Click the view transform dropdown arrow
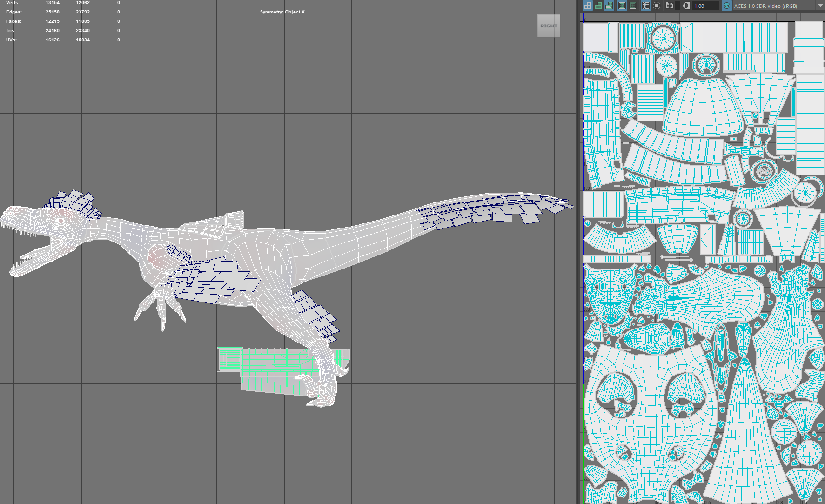The height and width of the screenshot is (504, 825). pyautogui.click(x=821, y=6)
